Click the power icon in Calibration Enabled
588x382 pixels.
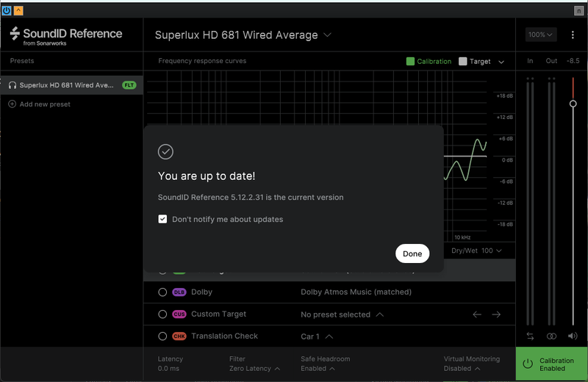click(528, 364)
